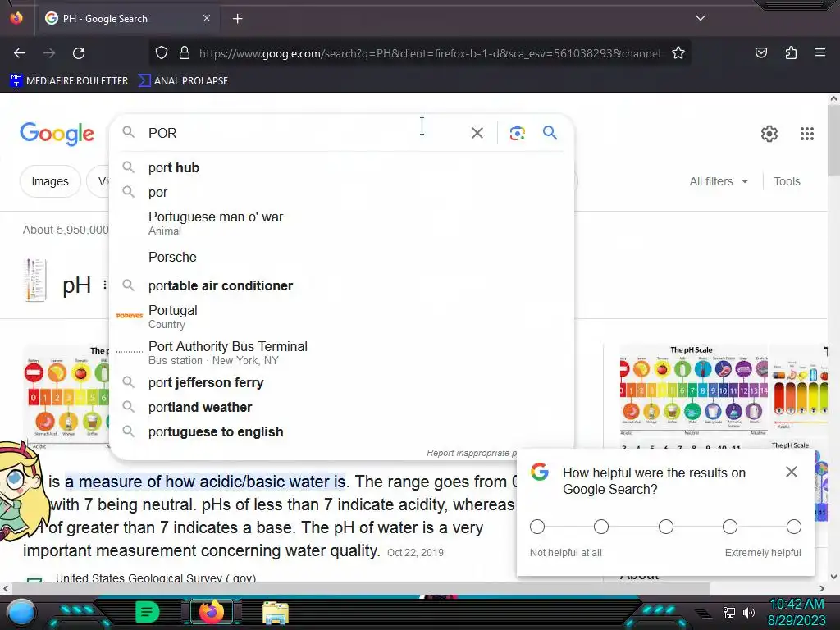The width and height of the screenshot is (840, 630).
Task: Open the Extensions puzzle icon
Action: pyautogui.click(x=791, y=53)
